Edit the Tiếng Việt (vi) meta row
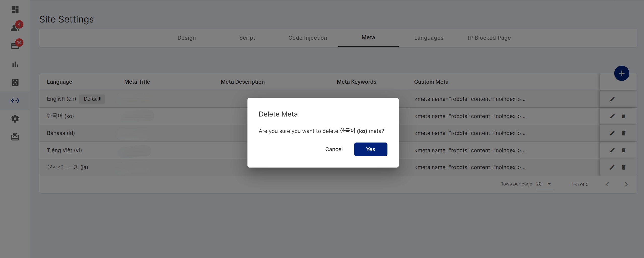Image resolution: width=644 pixels, height=258 pixels. tap(612, 150)
